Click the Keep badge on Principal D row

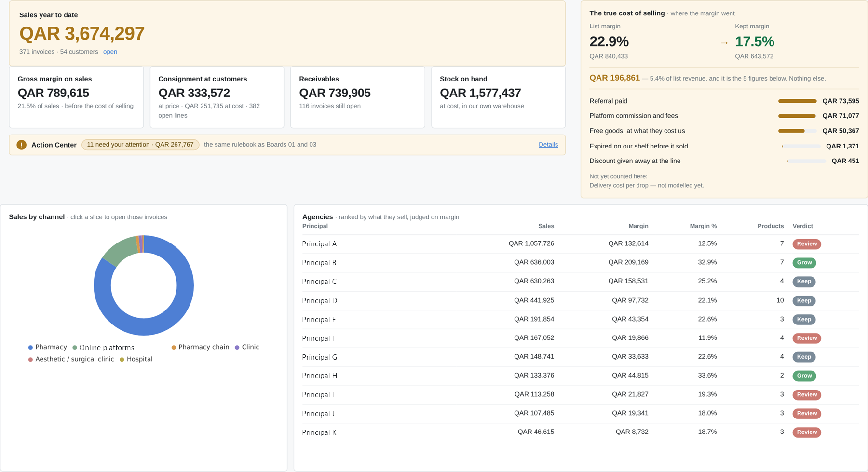[x=804, y=301]
